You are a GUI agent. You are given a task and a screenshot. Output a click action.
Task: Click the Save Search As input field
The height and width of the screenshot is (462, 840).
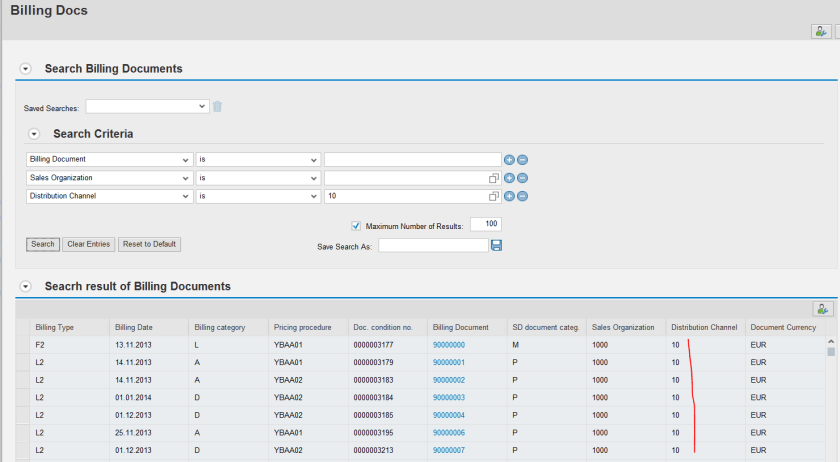click(432, 245)
